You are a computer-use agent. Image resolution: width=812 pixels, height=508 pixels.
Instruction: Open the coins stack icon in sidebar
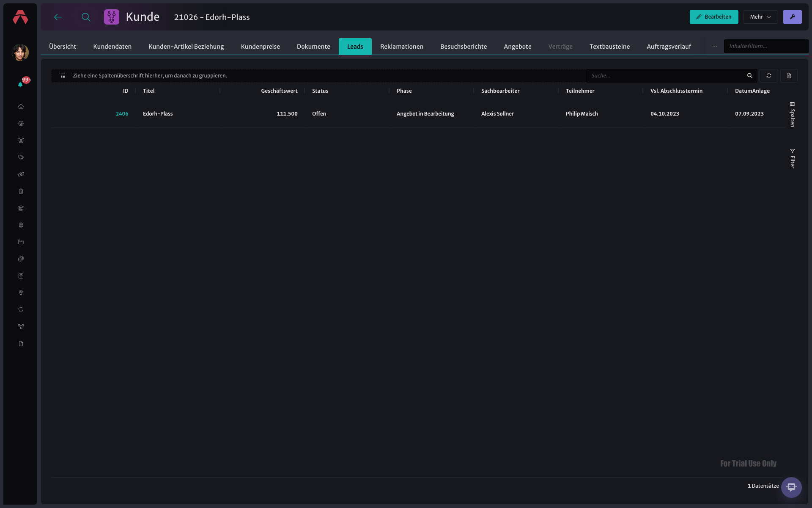tap(21, 259)
